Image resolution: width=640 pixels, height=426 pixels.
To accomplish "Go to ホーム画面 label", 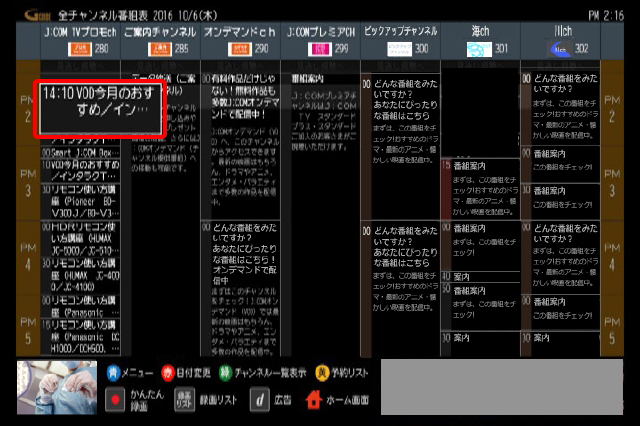I will point(347,400).
